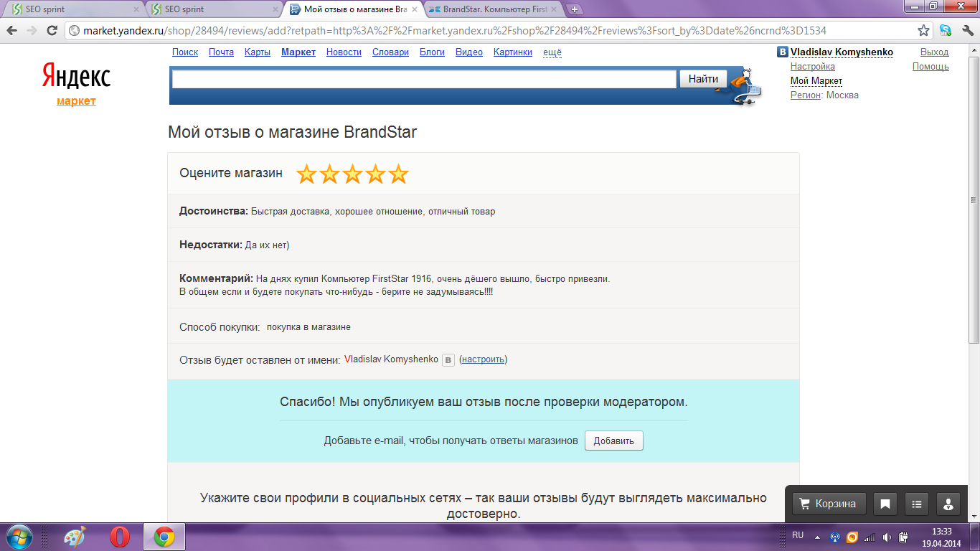980x551 pixels.
Task: Click the page vertical scrollbar
Action: (x=974, y=201)
